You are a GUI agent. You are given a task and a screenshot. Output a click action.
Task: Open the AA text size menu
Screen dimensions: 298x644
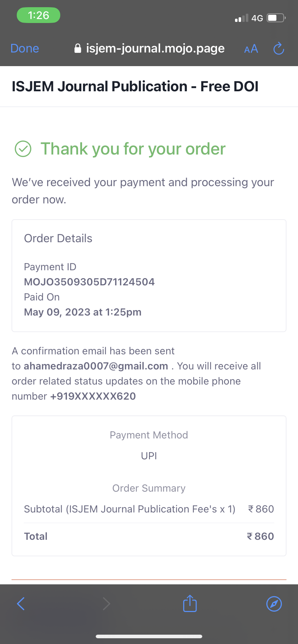(x=251, y=49)
